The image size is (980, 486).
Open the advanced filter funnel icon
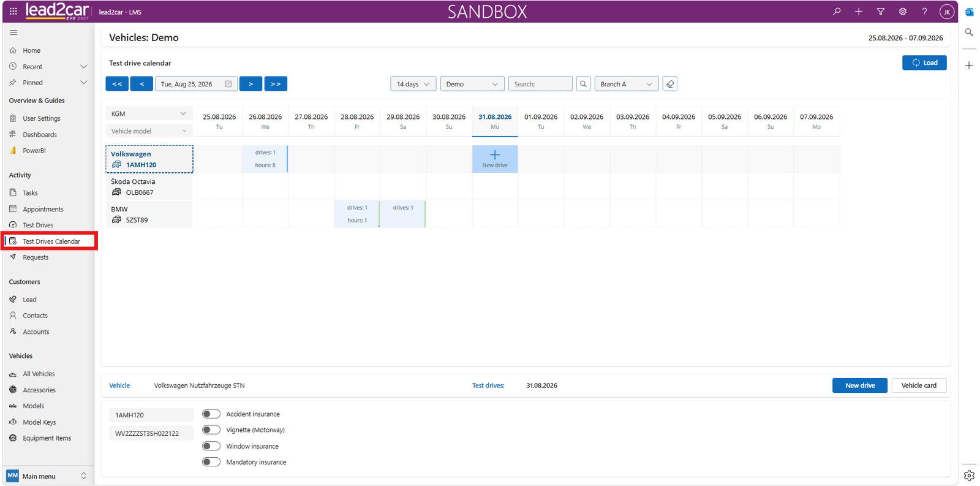pos(881,11)
